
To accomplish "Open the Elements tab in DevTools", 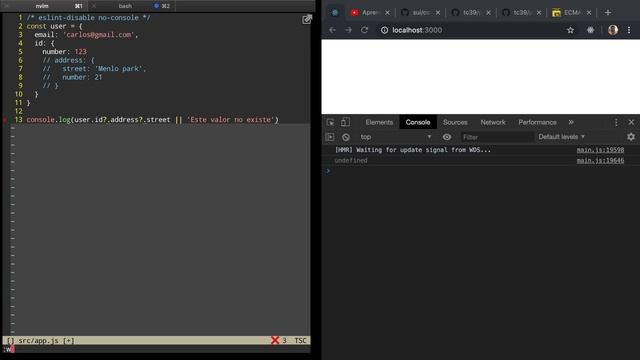I will coord(379,122).
